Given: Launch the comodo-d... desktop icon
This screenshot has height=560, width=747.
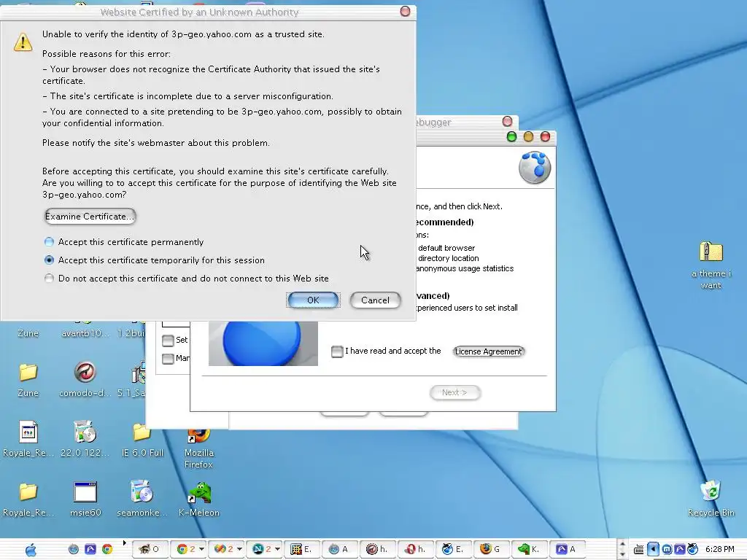Looking at the screenshot, I should (85, 372).
